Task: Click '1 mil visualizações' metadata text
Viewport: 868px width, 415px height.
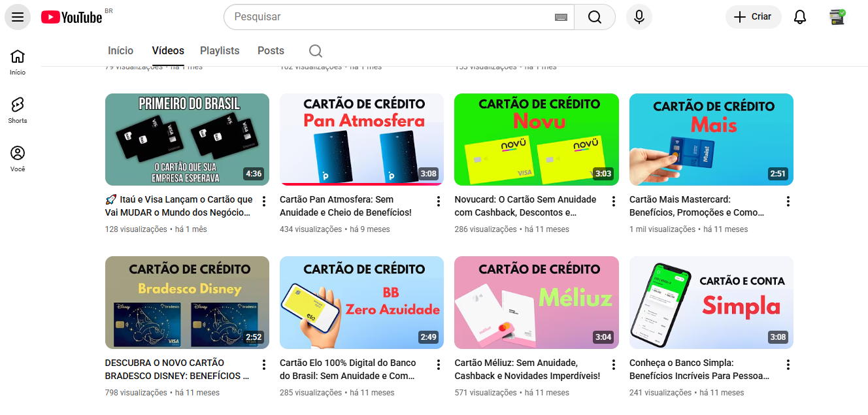Action: point(662,229)
